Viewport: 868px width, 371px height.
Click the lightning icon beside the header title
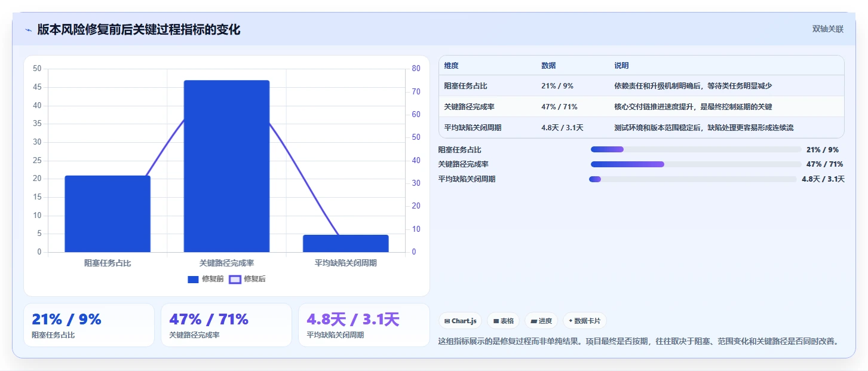click(x=28, y=30)
